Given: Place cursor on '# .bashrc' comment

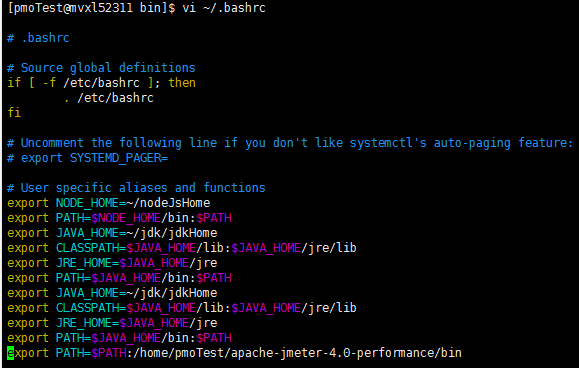Looking at the screenshot, I should pos(38,38).
